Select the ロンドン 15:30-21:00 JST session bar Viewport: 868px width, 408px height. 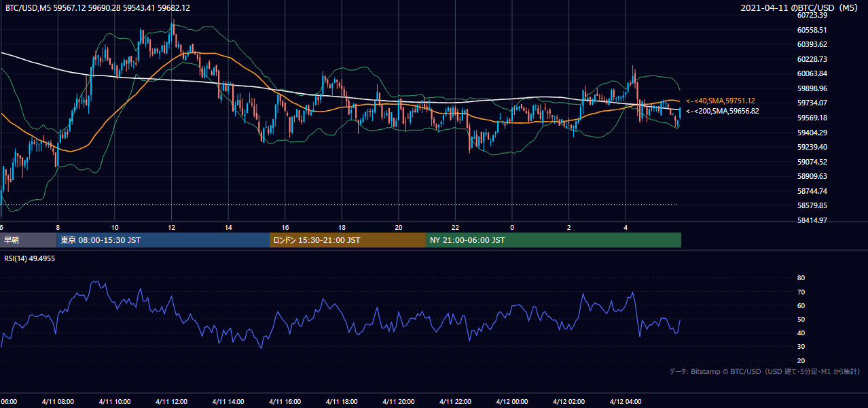(x=348, y=240)
